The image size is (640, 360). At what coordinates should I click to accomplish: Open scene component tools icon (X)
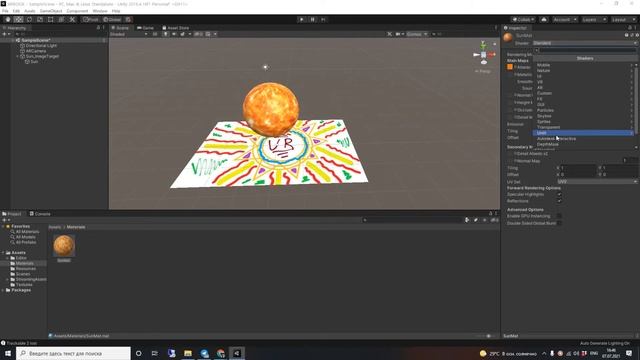pos(389,34)
